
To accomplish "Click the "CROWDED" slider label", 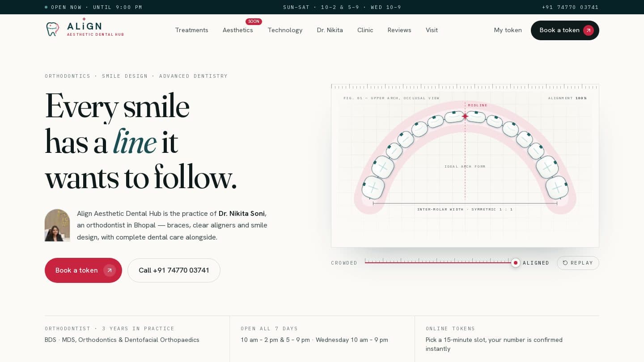I will [344, 263].
